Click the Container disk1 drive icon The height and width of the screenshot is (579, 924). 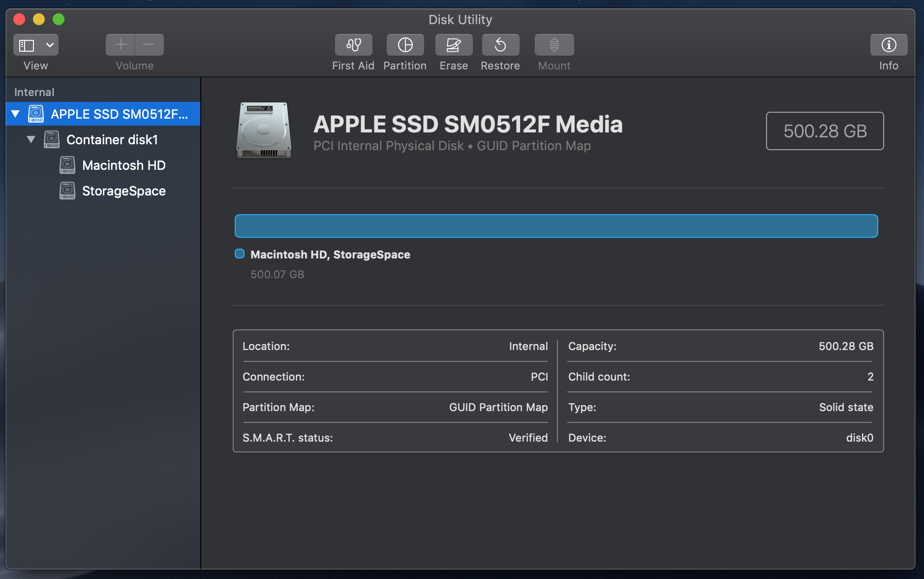pos(52,139)
